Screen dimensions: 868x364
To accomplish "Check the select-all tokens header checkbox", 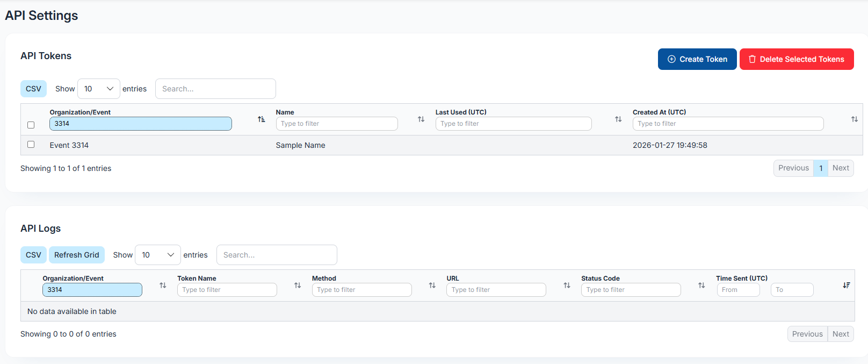I will click(31, 125).
